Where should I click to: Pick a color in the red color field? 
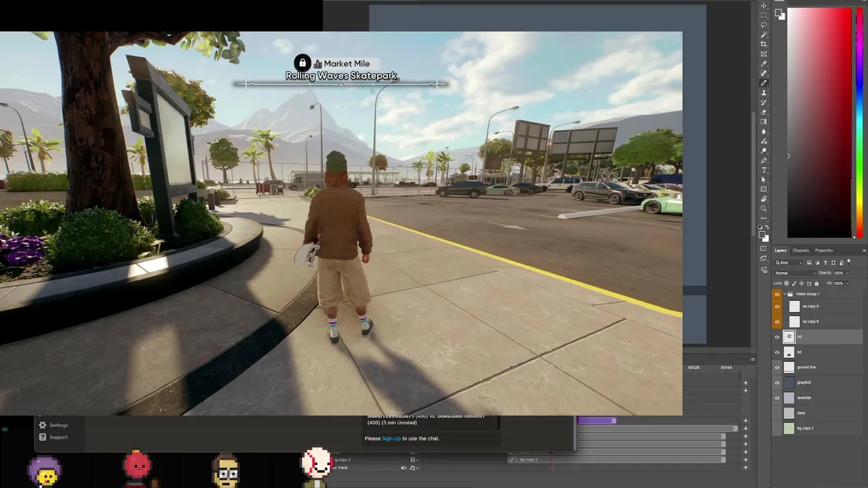819,122
